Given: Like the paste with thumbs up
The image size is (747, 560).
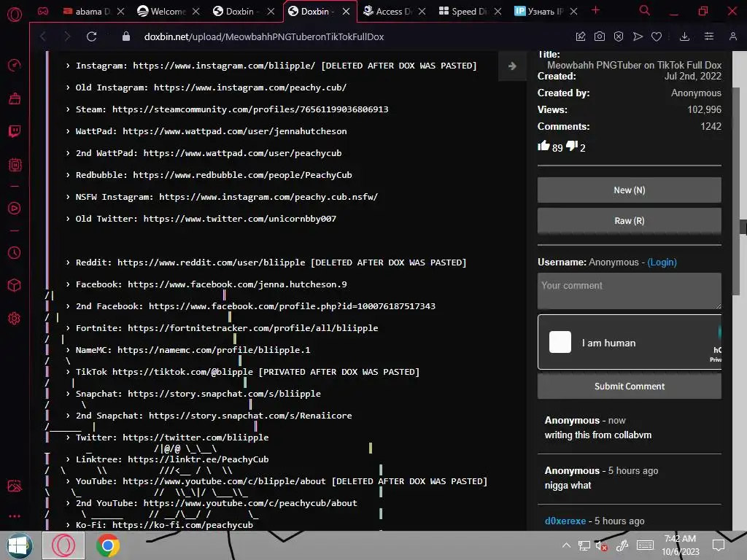Looking at the screenshot, I should coord(543,146).
